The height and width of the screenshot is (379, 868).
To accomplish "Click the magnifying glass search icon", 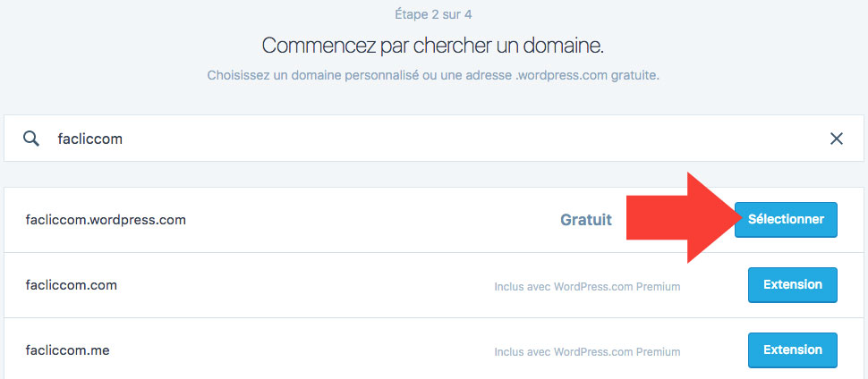I will (31, 139).
